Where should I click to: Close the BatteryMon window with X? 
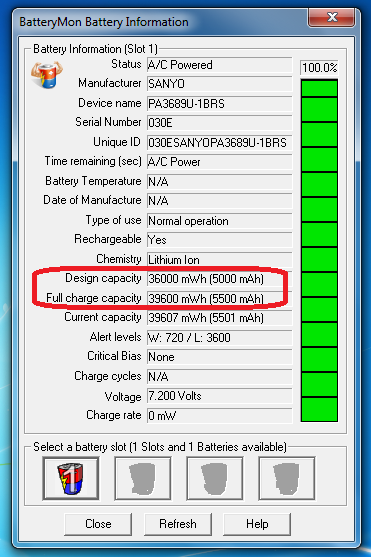(332, 17)
